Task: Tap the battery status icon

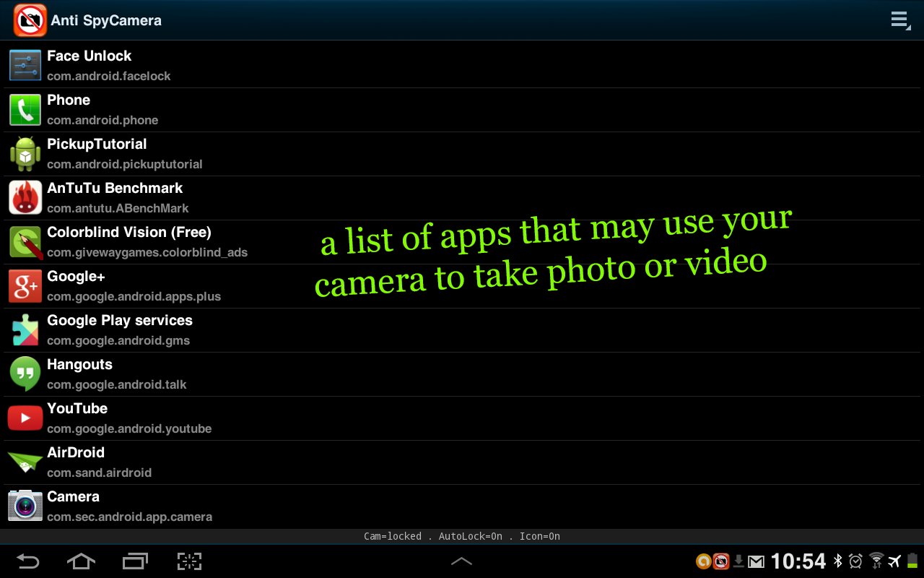Action: coord(912,561)
